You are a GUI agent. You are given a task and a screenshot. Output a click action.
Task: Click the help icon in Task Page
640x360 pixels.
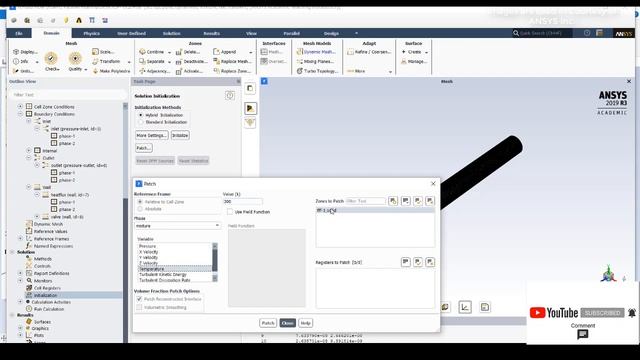pos(230,96)
